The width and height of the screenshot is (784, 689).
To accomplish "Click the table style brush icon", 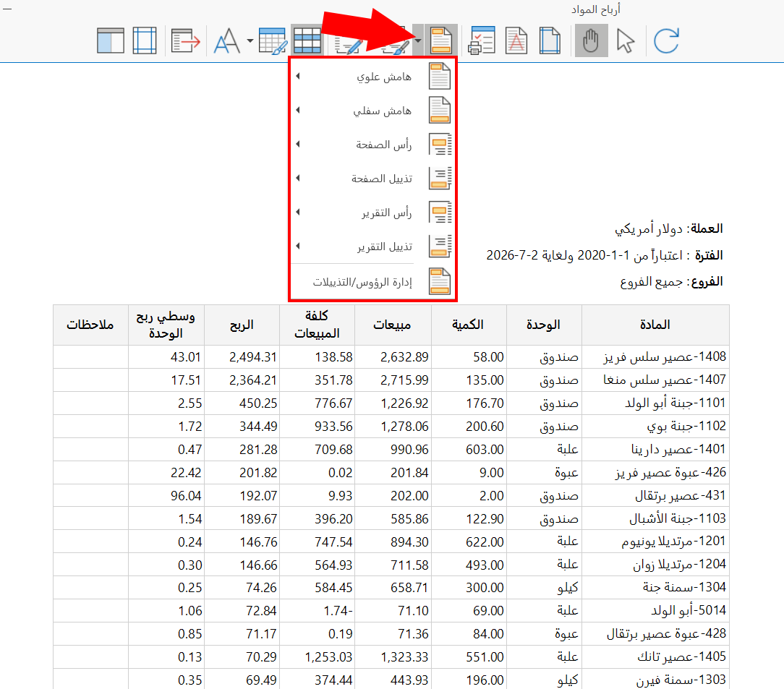I will tap(273, 40).
